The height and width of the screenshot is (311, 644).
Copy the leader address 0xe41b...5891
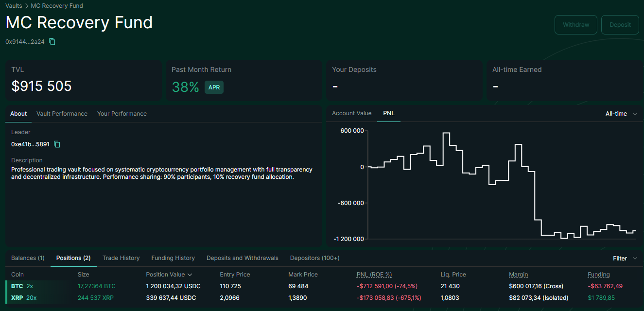point(57,144)
